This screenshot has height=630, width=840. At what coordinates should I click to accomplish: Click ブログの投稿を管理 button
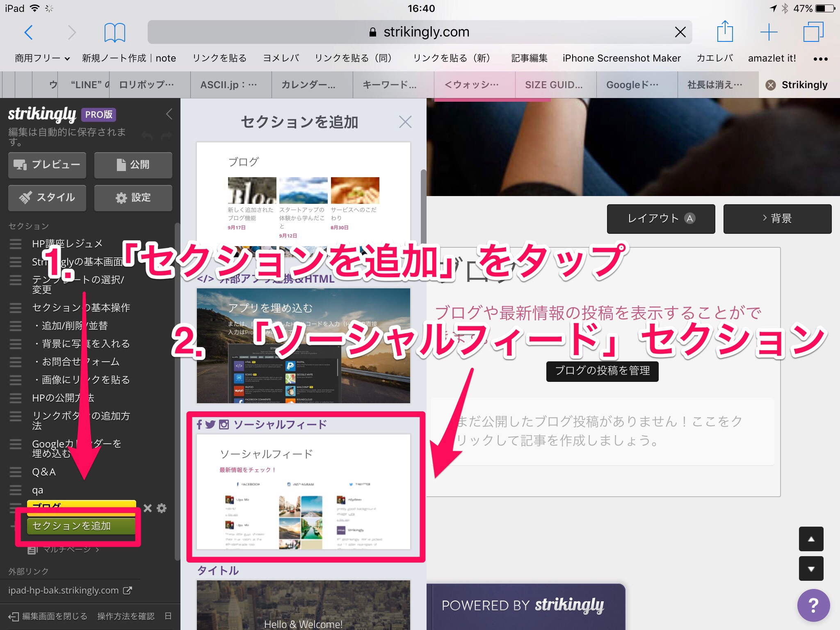602,371
